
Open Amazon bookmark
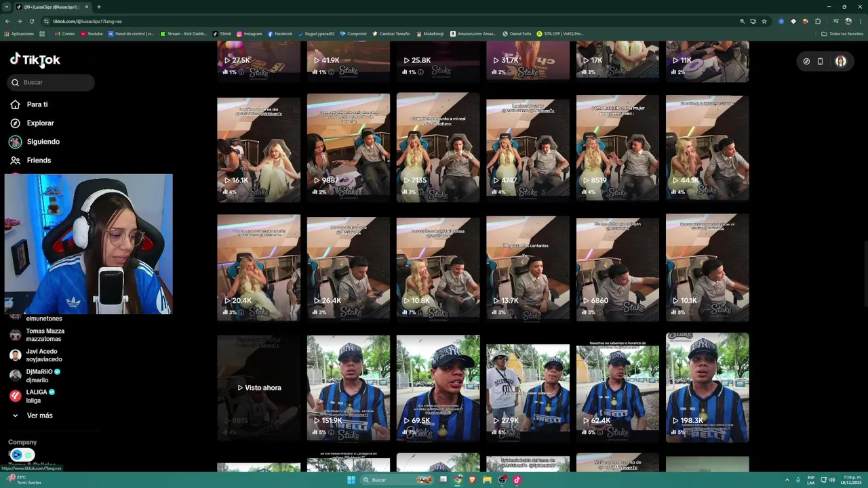point(473,33)
